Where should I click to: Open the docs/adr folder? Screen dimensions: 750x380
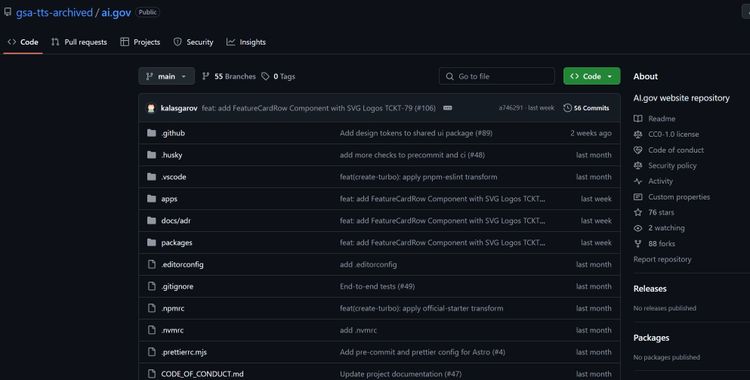(176, 221)
